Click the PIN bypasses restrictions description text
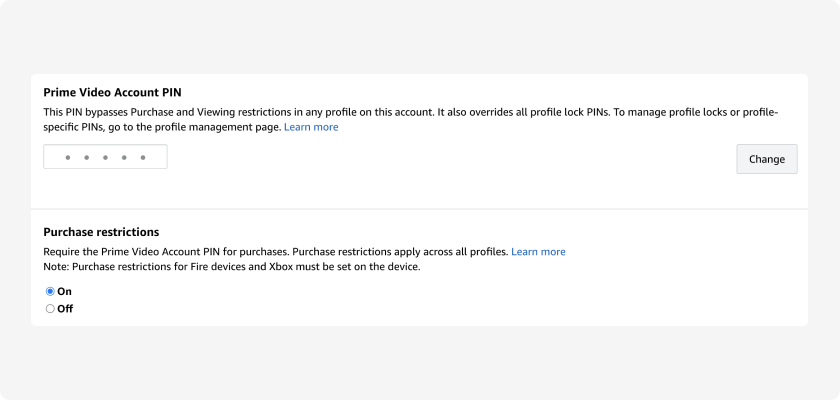The height and width of the screenshot is (400, 840). coord(410,120)
